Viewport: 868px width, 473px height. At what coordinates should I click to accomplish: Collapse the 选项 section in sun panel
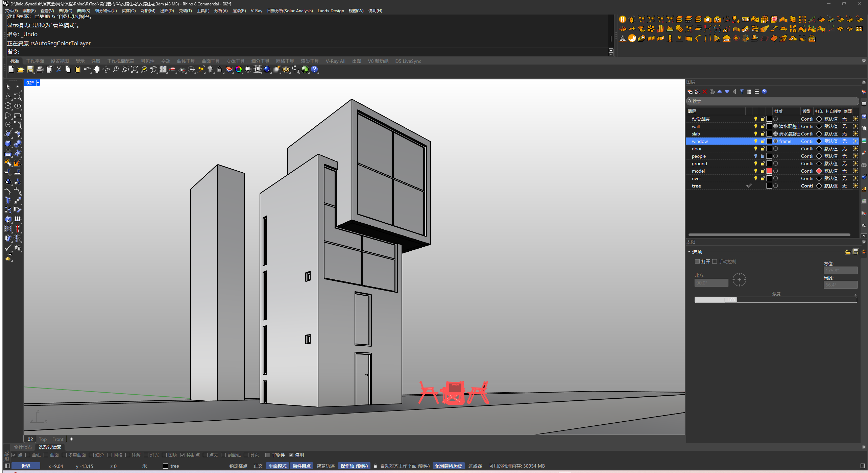(689, 252)
